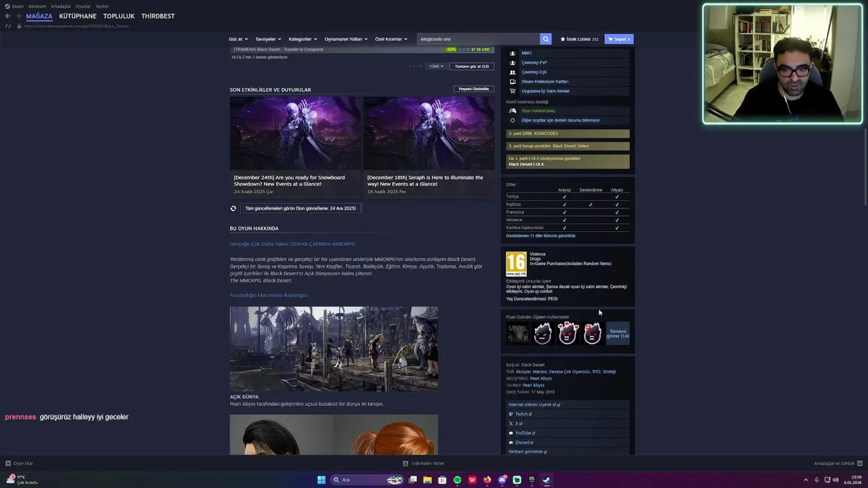Click the PEGI 16 rating badge
The width and height of the screenshot is (868, 488).
click(x=516, y=264)
